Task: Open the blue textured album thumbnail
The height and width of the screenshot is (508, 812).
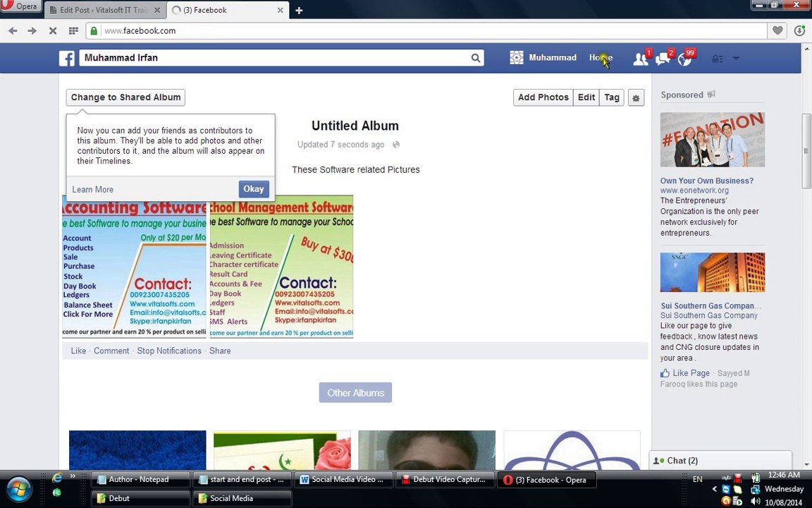Action: 137,450
